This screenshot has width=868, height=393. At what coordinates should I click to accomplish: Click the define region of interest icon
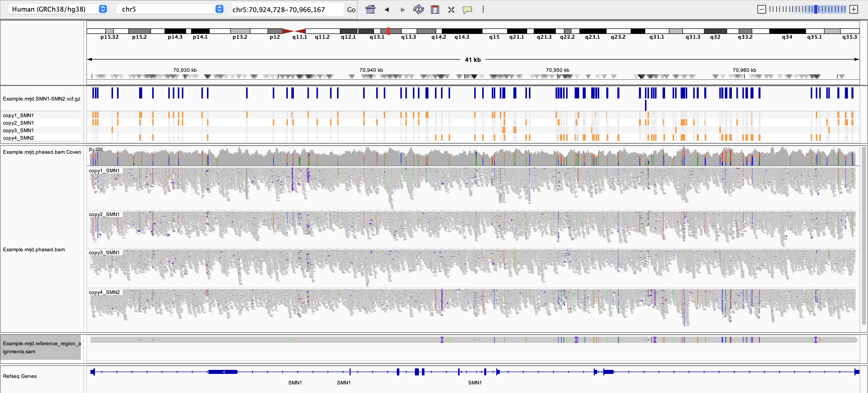tap(435, 10)
